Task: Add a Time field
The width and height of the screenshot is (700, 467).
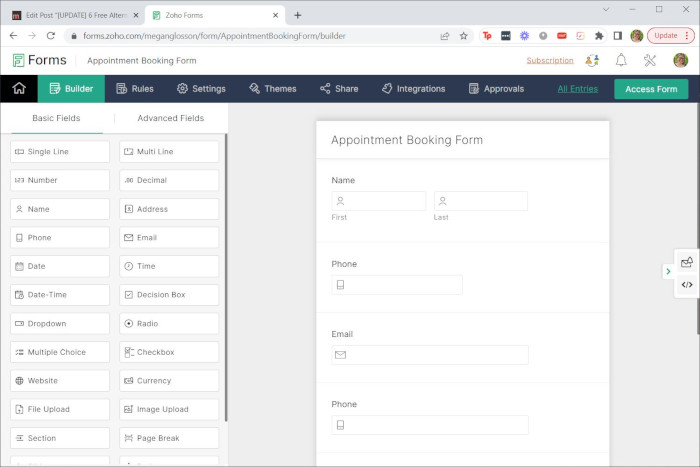Action: [169, 266]
